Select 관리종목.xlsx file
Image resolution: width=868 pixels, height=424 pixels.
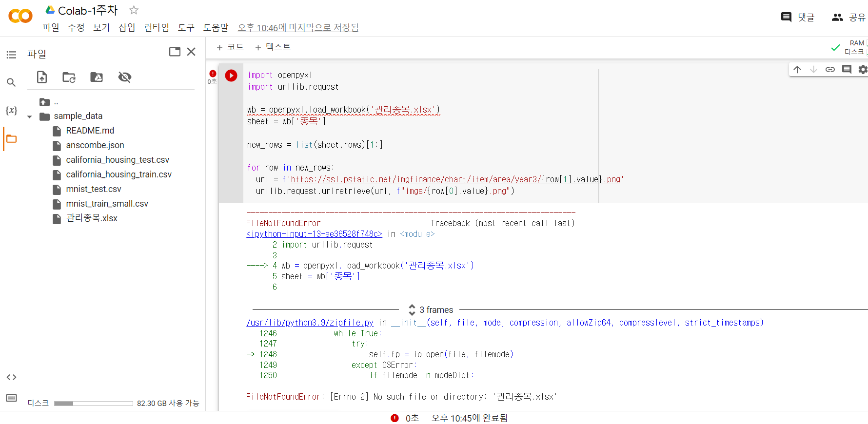[x=92, y=218]
